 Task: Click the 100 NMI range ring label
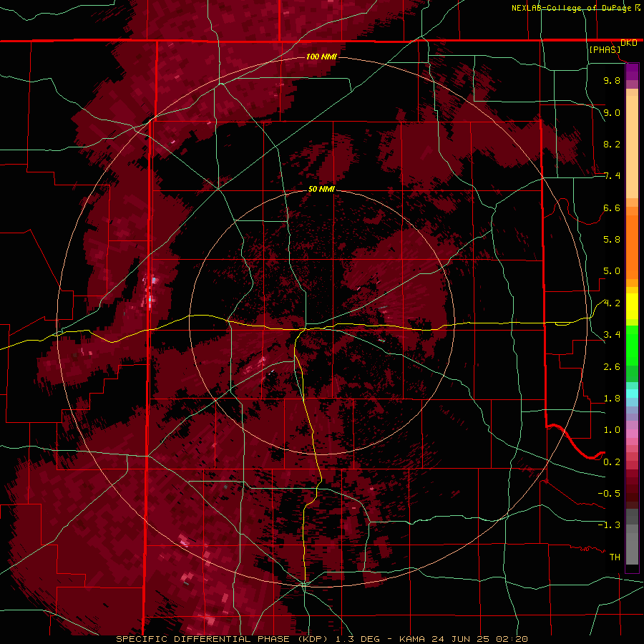pyautogui.click(x=321, y=57)
